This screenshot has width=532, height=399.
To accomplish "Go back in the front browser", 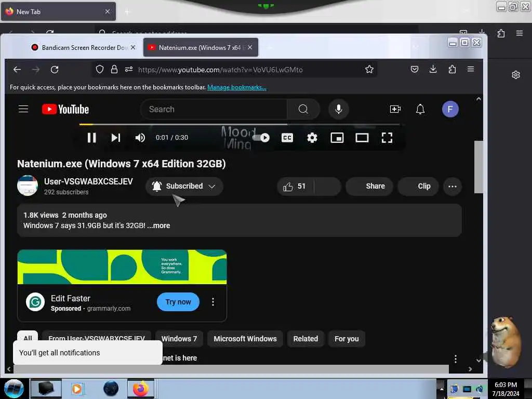I will 17,70.
